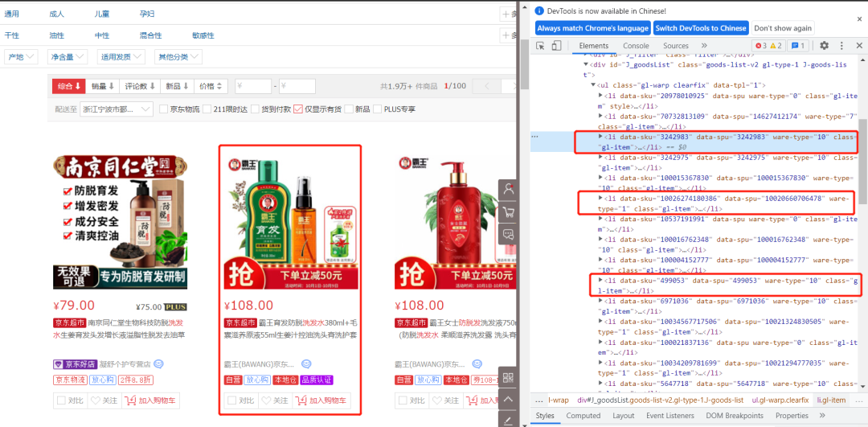
Task: Click the feedback pencil icon in side toolbar
Action: pyautogui.click(x=508, y=420)
